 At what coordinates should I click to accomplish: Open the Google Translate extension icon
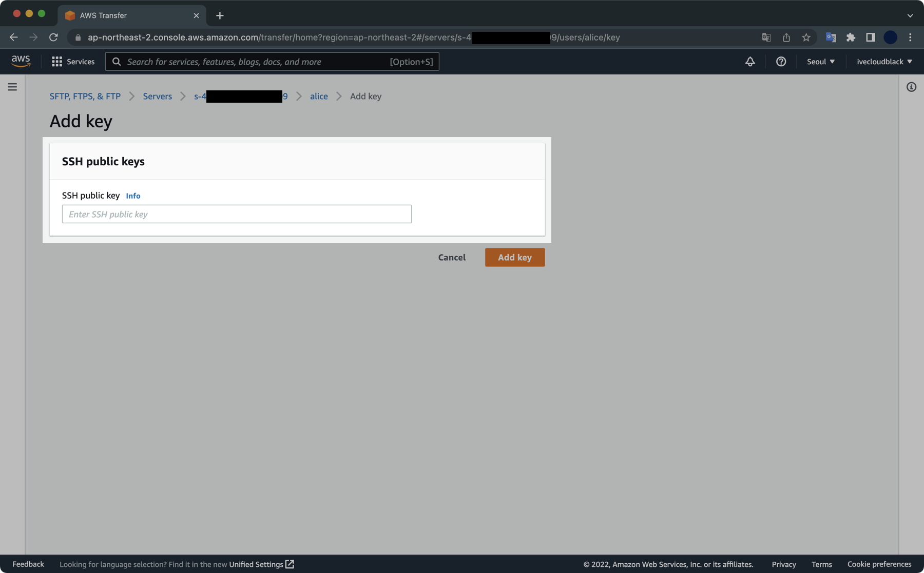(x=831, y=37)
